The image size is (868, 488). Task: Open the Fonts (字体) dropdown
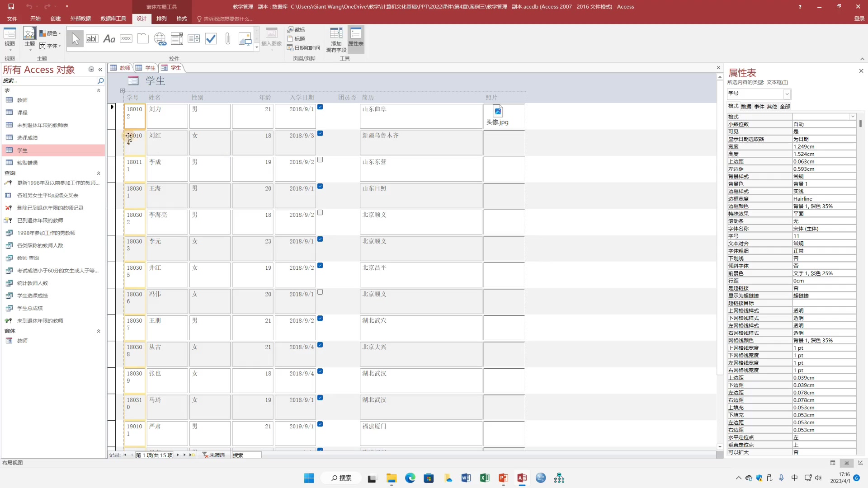tap(50, 46)
